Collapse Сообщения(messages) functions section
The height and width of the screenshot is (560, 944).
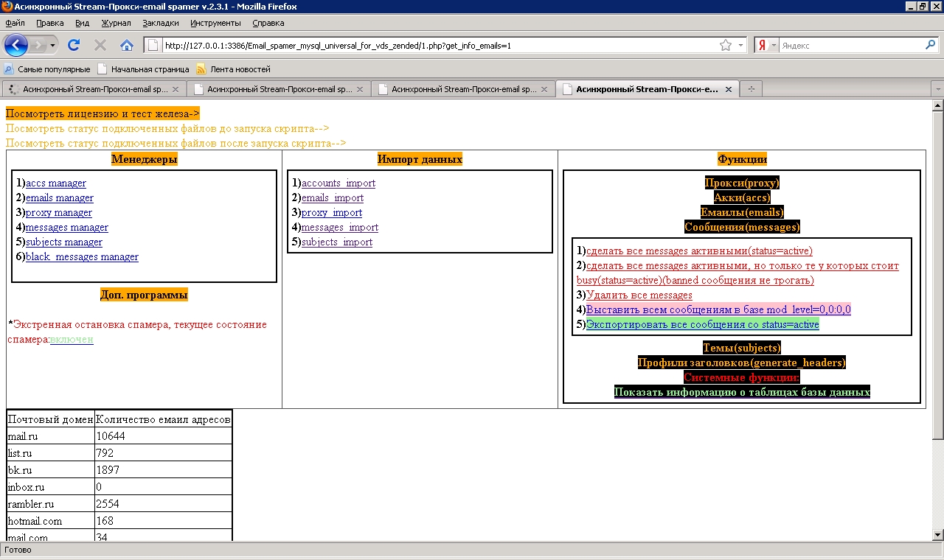click(x=742, y=227)
